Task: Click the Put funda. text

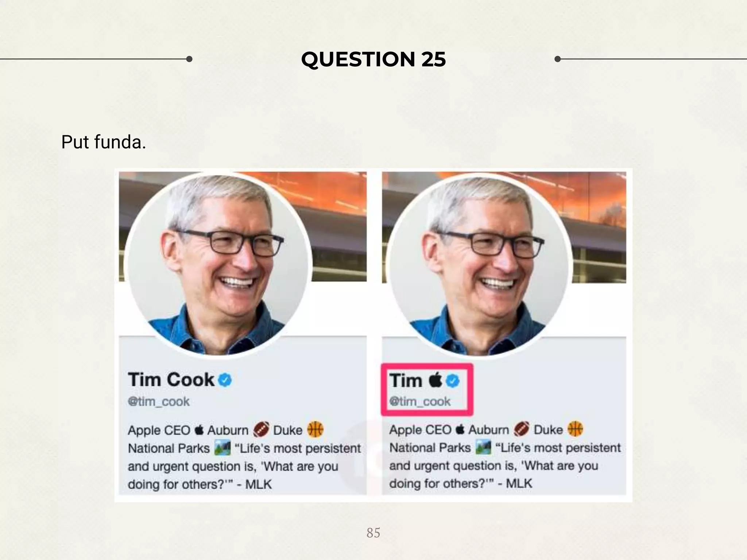Action: pyautogui.click(x=104, y=142)
